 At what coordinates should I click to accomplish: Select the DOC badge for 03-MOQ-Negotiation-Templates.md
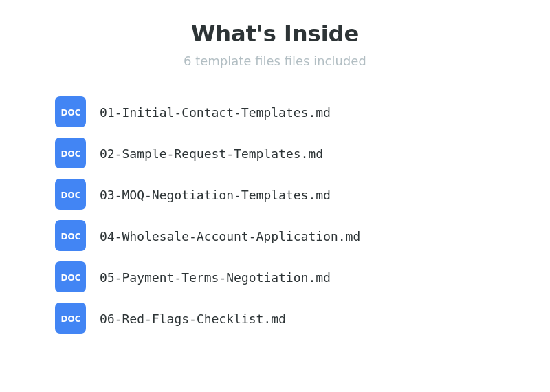[70, 195]
